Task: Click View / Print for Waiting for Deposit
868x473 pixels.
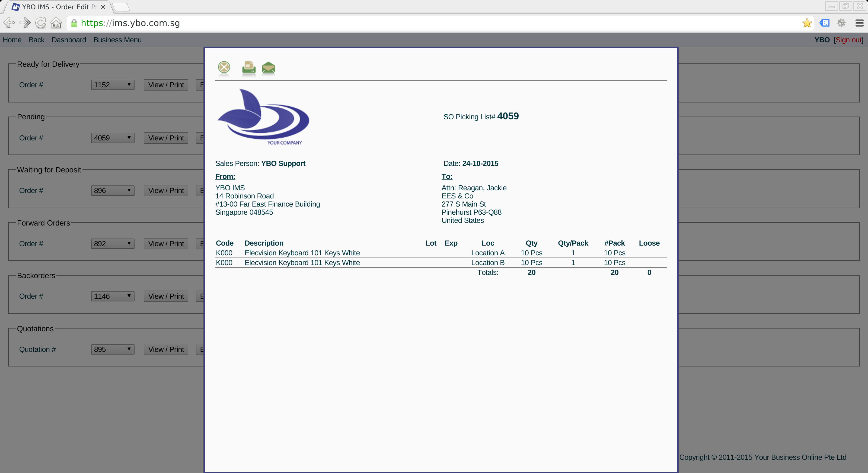Action: pyautogui.click(x=166, y=191)
